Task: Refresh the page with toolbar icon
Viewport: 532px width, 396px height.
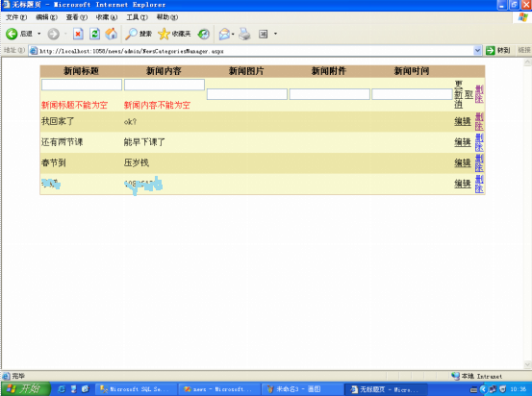Action: [x=94, y=34]
